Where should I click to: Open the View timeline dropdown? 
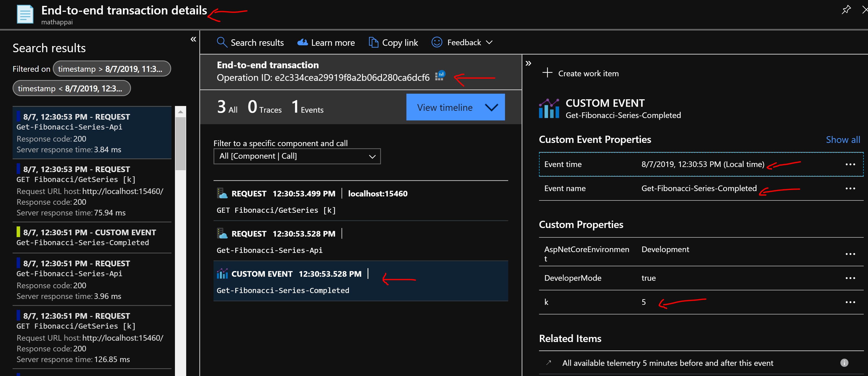click(x=455, y=107)
